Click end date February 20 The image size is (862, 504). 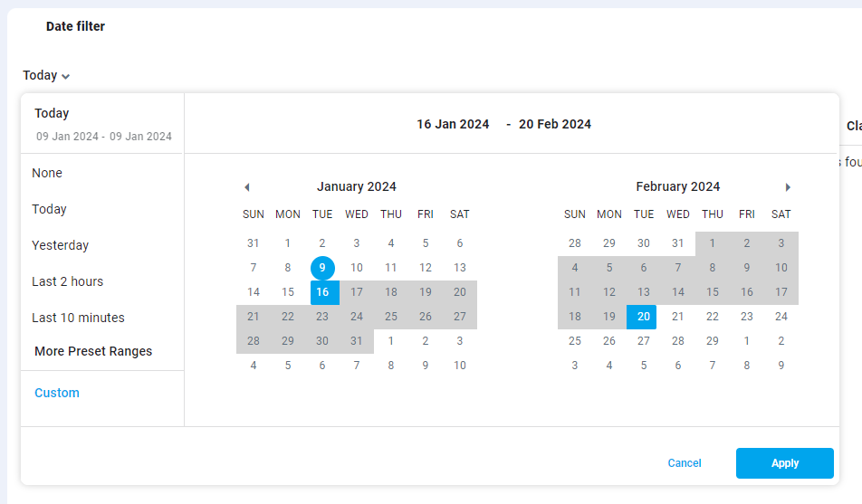pyautogui.click(x=644, y=317)
